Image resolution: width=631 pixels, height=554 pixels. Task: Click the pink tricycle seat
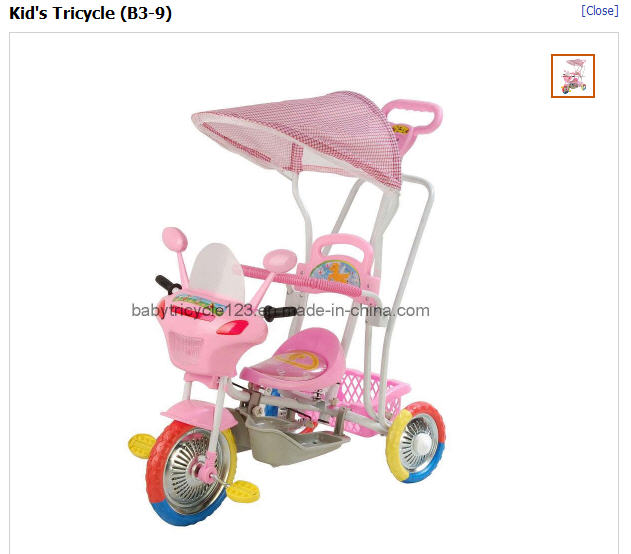click(295, 358)
